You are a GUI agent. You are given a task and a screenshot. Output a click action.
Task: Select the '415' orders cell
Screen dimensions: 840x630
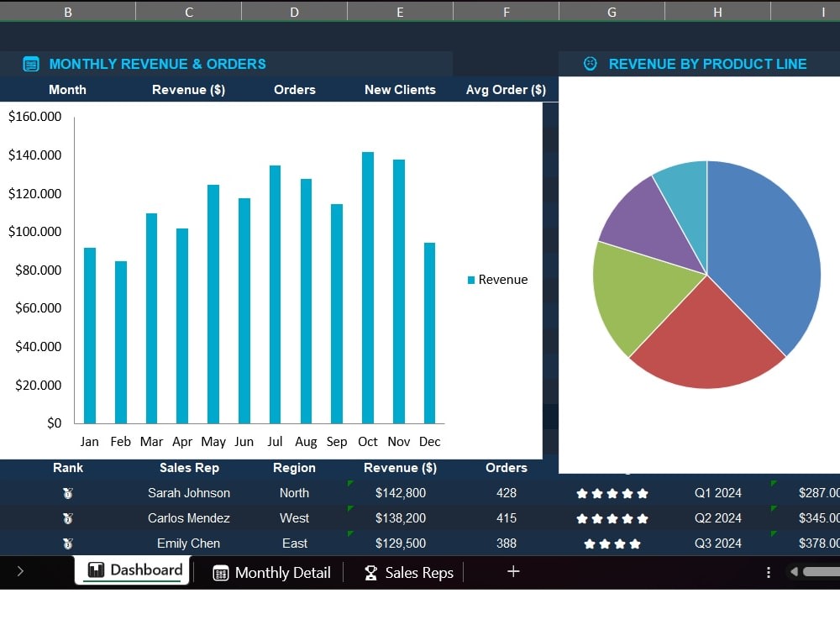click(507, 518)
